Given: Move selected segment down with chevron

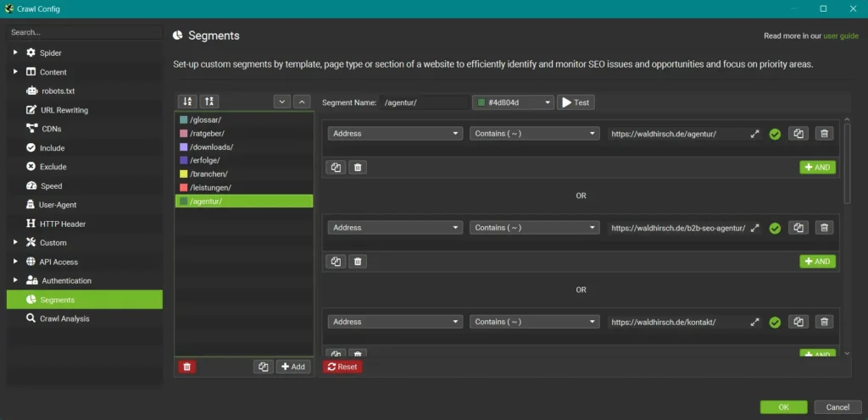Looking at the screenshot, I should (x=282, y=102).
